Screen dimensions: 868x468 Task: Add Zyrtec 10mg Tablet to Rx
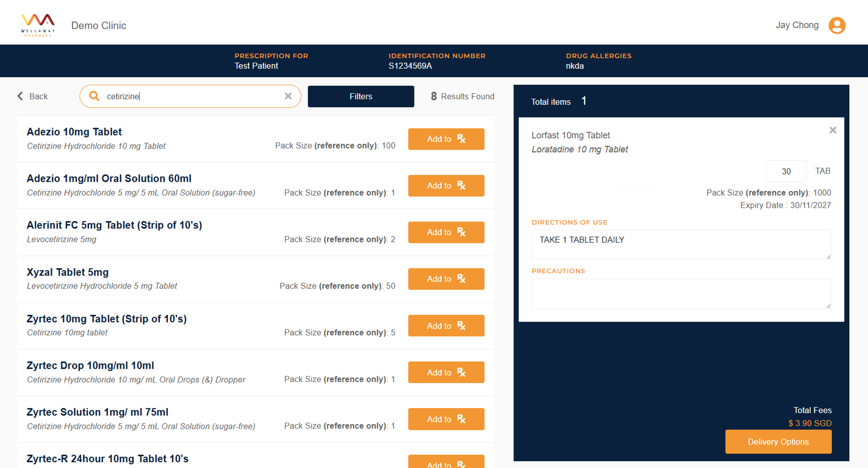(x=446, y=326)
